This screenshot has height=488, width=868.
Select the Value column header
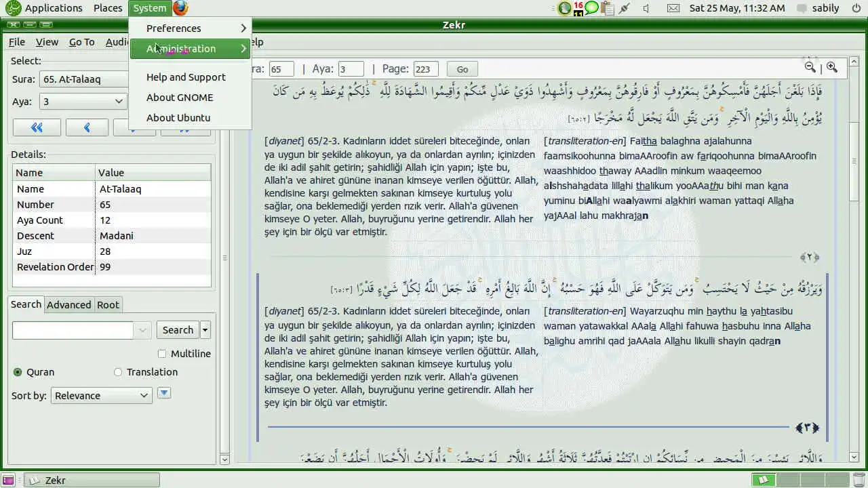click(x=153, y=173)
